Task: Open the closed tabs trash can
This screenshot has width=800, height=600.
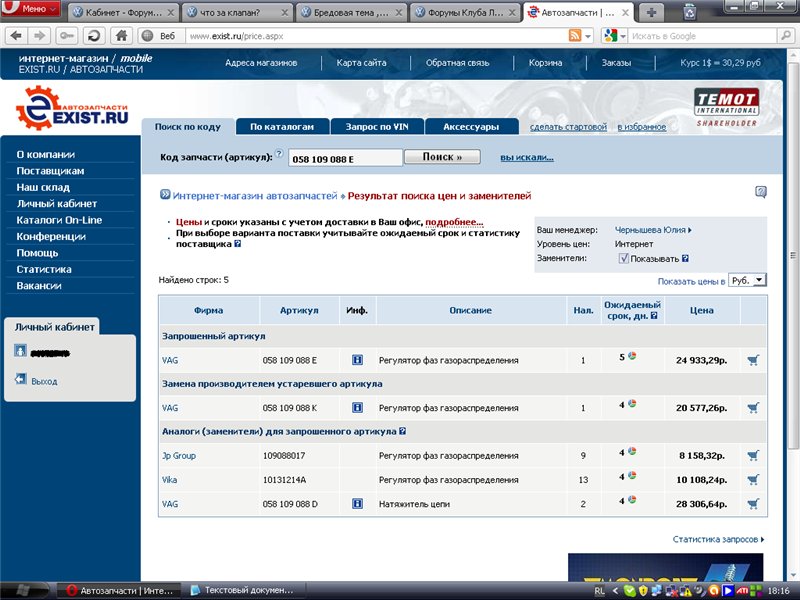Action: 689,12
